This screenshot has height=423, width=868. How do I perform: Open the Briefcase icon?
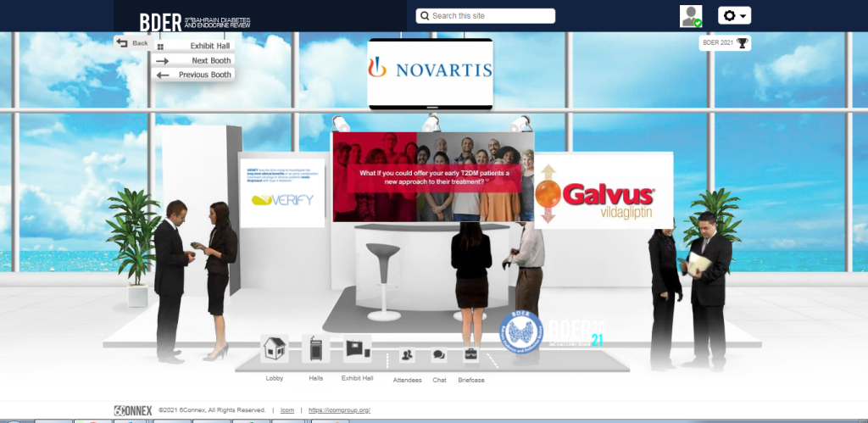tap(470, 356)
